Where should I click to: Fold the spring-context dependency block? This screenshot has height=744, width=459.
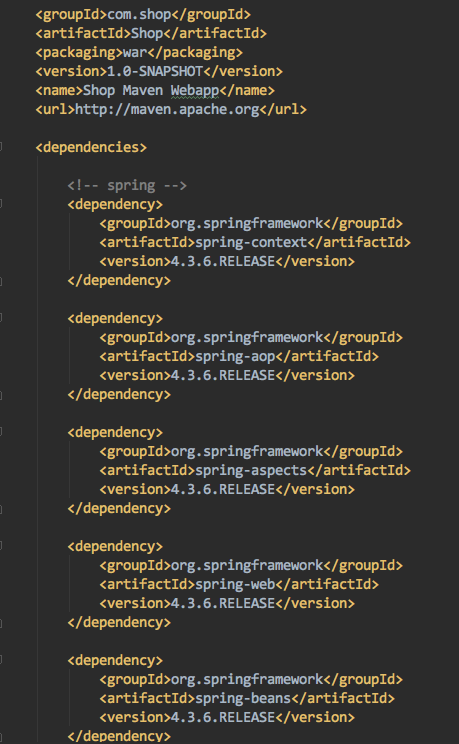[1, 204]
